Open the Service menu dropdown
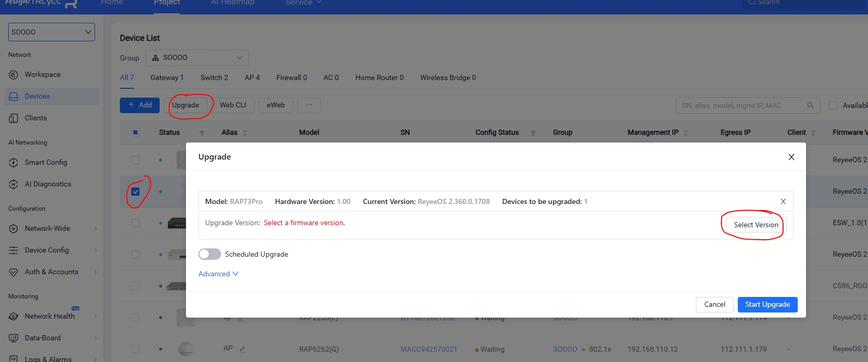 click(303, 3)
